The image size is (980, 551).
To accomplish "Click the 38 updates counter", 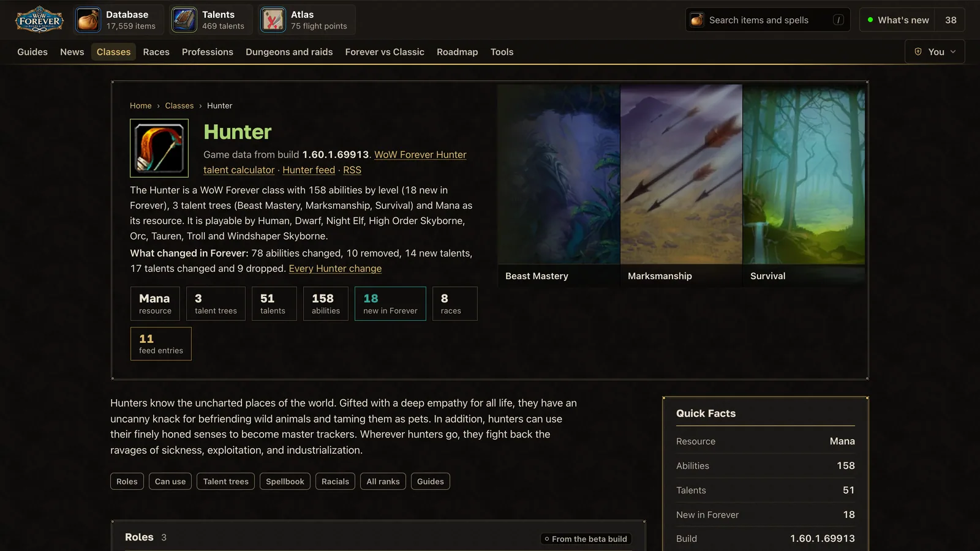I will [951, 20].
